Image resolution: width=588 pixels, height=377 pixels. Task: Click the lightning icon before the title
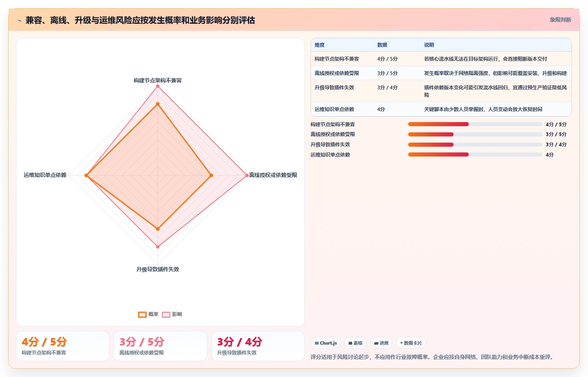pos(19,20)
